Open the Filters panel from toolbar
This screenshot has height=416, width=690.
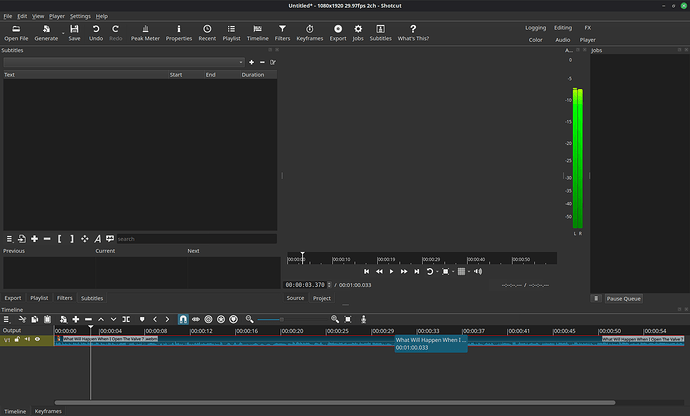282,33
